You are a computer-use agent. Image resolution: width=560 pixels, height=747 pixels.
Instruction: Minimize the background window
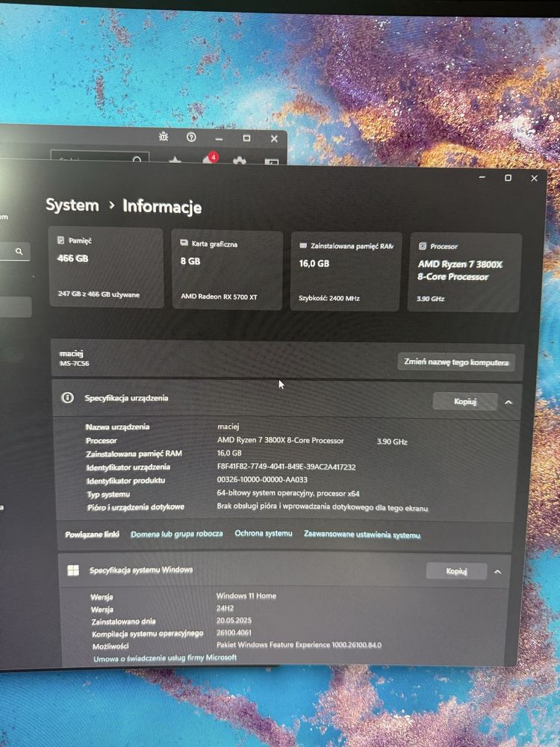pos(219,139)
